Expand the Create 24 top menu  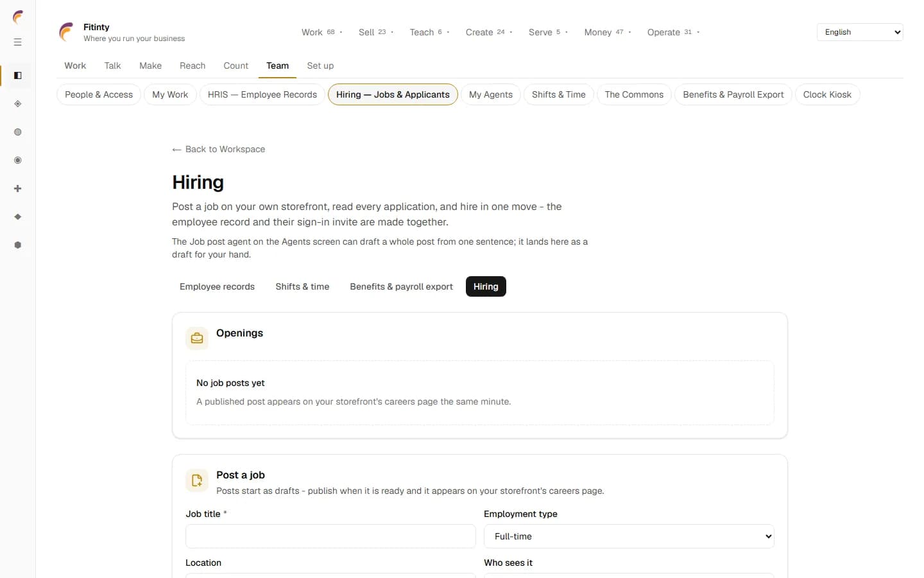489,32
